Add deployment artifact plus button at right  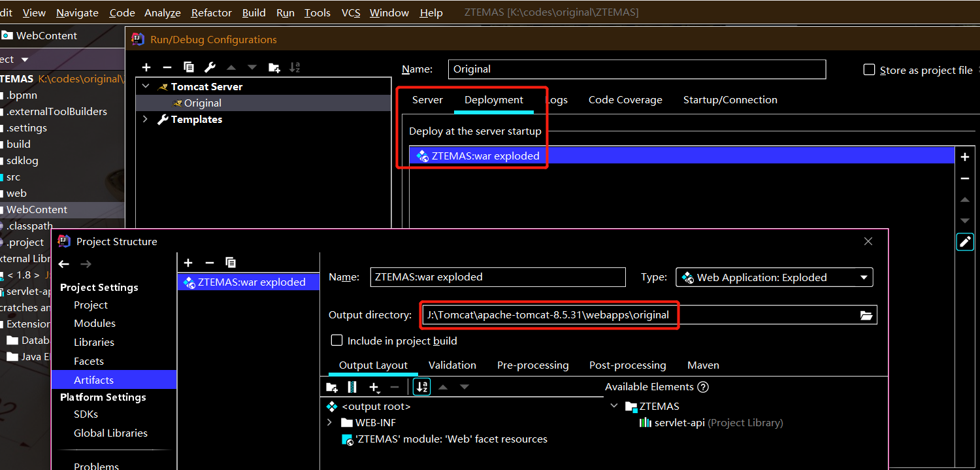[965, 157]
